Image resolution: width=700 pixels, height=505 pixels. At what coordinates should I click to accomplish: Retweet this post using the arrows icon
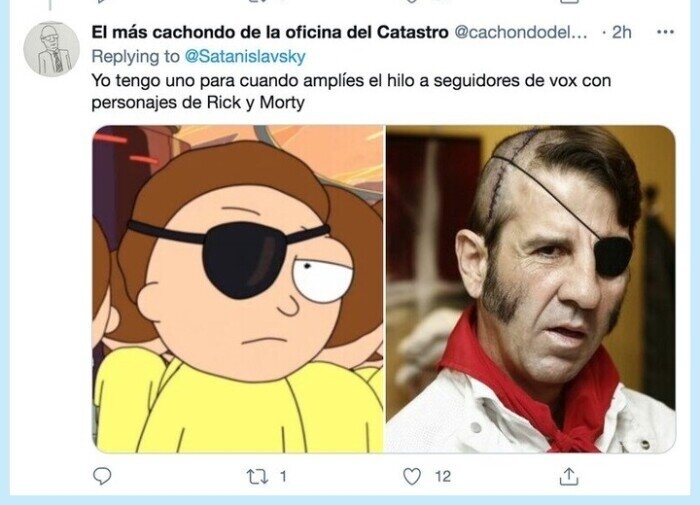(258, 477)
